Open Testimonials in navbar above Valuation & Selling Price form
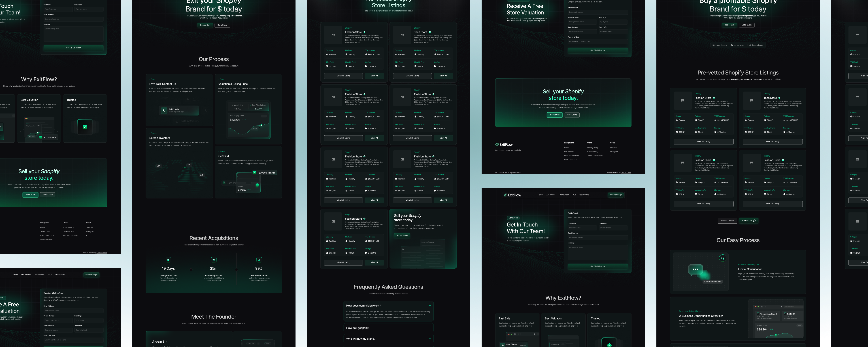This screenshot has height=347, width=868. tap(60, 275)
